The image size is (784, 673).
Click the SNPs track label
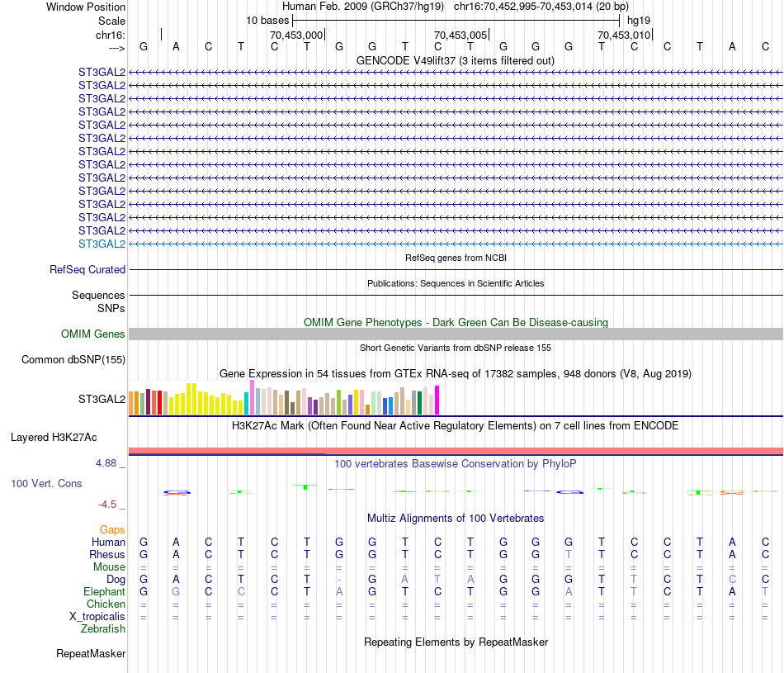111,308
